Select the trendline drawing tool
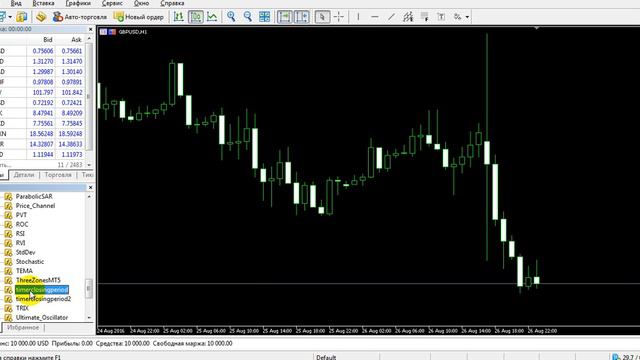The height and width of the screenshot is (360, 640). point(391,17)
